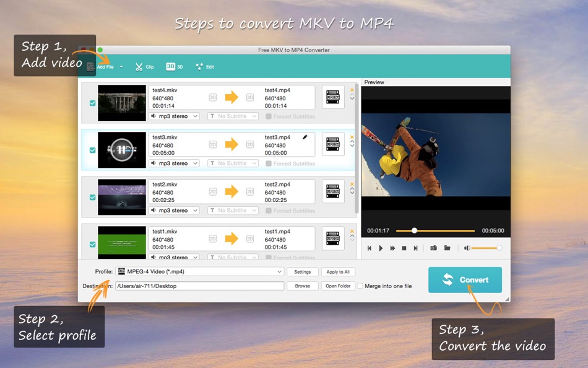Enable Merge into one file
Screen dimensions: 588x368
pos(360,286)
